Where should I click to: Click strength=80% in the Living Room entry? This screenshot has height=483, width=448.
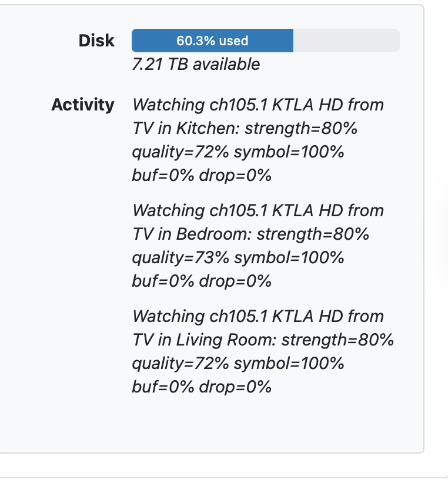pyautogui.click(x=337, y=340)
